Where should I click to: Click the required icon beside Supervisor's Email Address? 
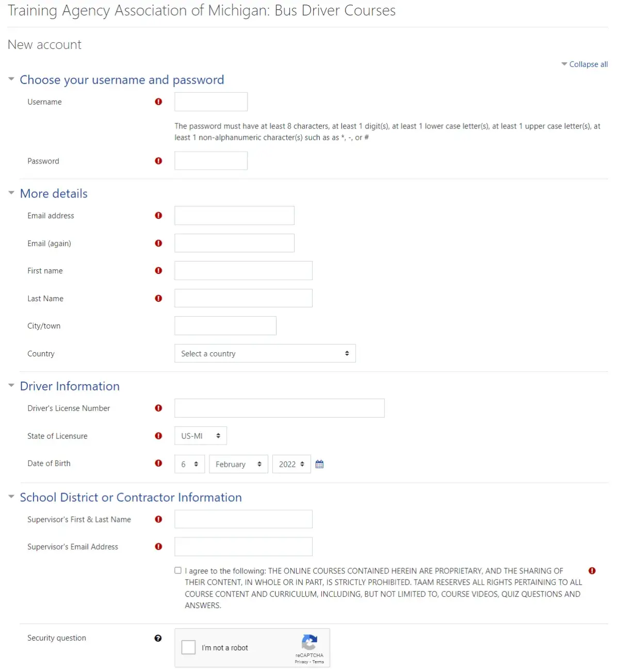[x=158, y=547]
